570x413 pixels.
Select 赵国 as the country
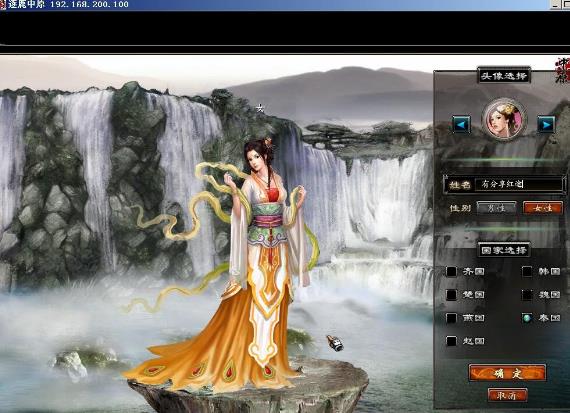pos(451,341)
